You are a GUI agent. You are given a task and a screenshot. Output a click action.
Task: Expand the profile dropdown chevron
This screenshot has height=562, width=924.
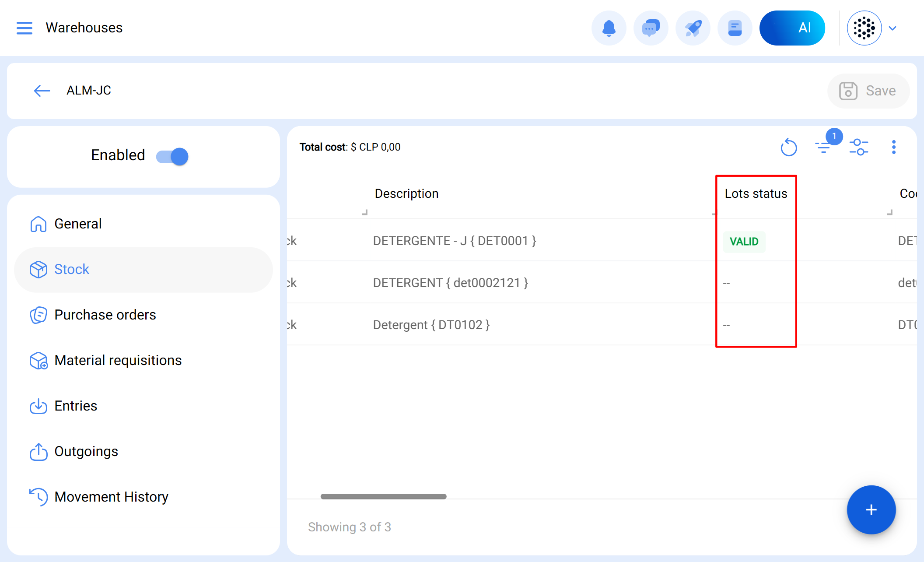[892, 28]
